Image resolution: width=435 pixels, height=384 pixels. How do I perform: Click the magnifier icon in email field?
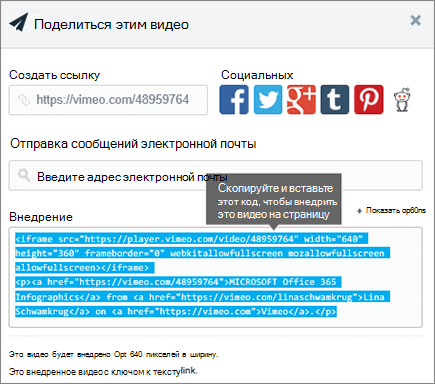(24, 175)
